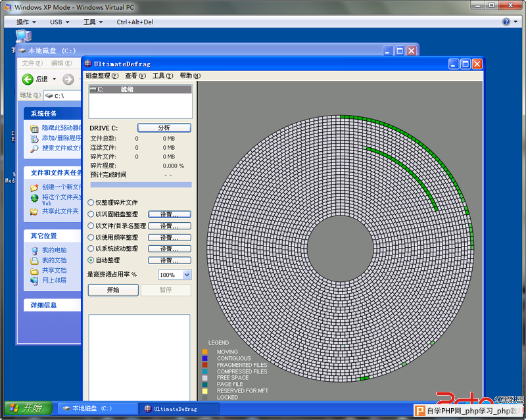Collapse the 其它位置 panel header

pos(53,236)
